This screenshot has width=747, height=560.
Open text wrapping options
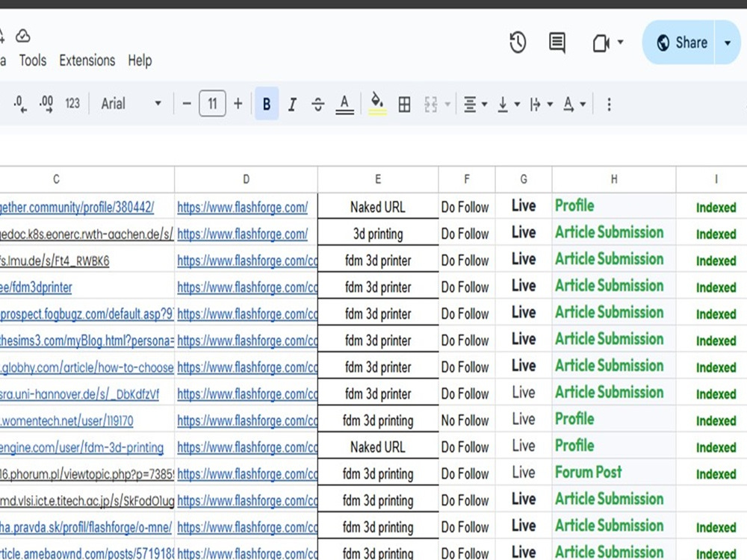(x=541, y=104)
